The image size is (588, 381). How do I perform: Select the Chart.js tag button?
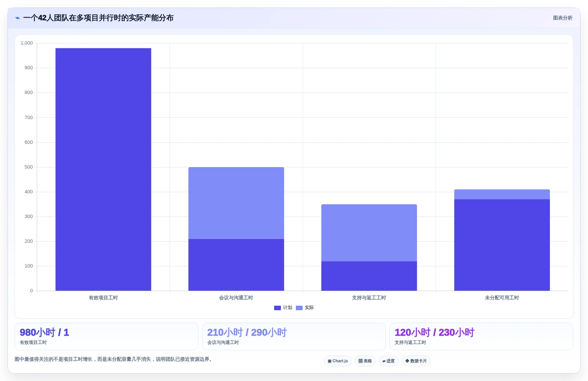coord(338,361)
